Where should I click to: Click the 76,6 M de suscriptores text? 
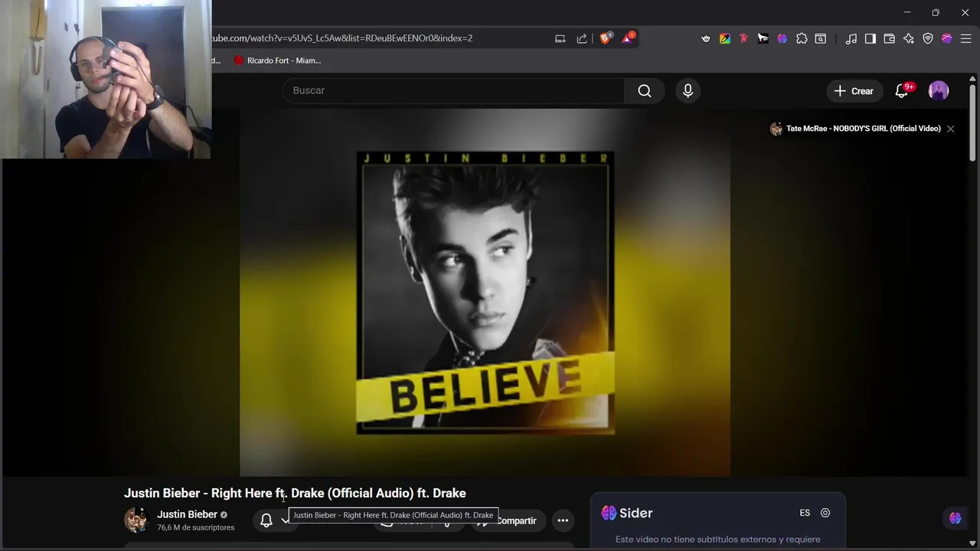[195, 528]
